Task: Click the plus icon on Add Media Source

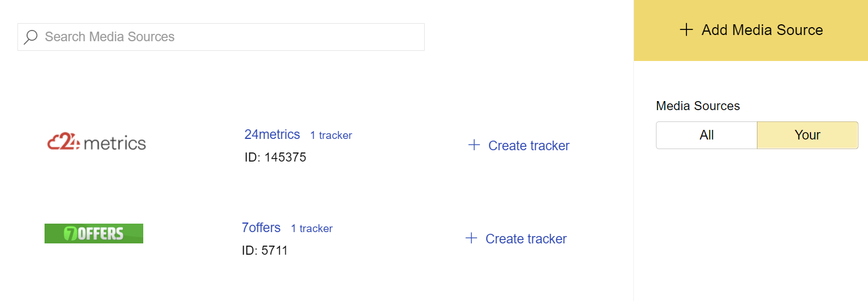Action: click(686, 30)
